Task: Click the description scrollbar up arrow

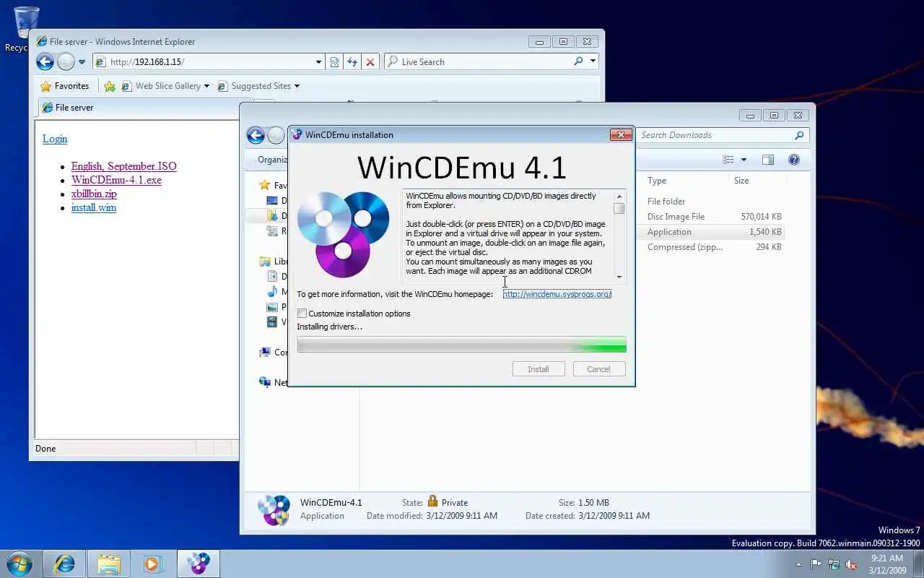Action: (619, 196)
